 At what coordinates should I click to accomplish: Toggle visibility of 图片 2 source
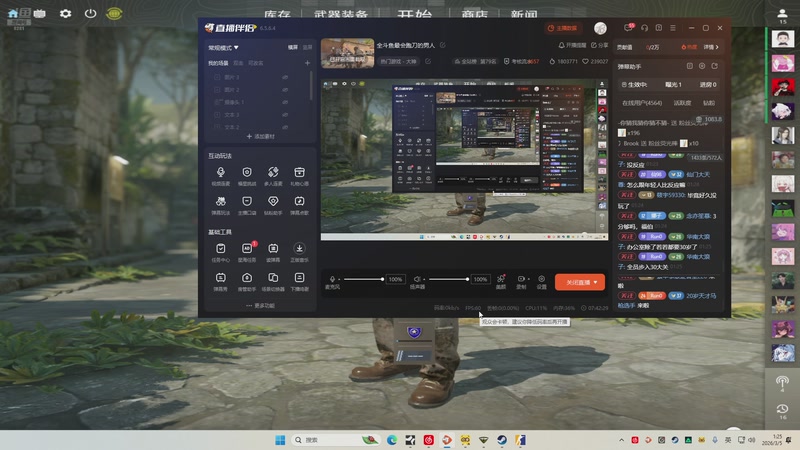pyautogui.click(x=285, y=90)
